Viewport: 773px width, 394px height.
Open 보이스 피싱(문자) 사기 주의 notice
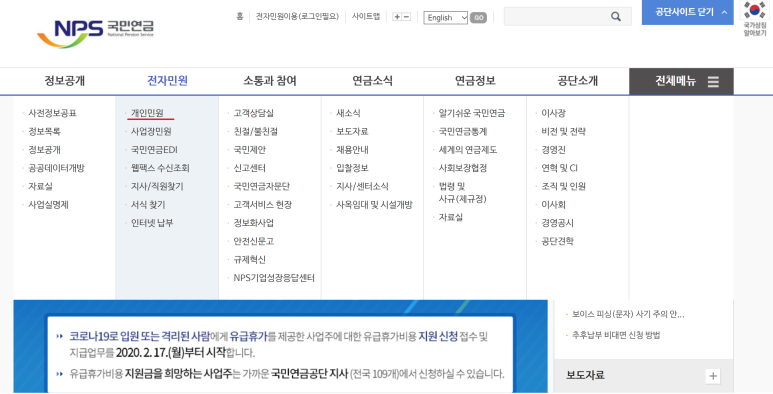628,314
